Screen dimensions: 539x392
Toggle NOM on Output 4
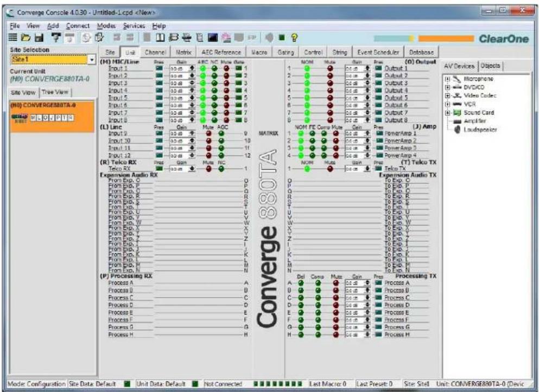pyautogui.click(x=307, y=91)
